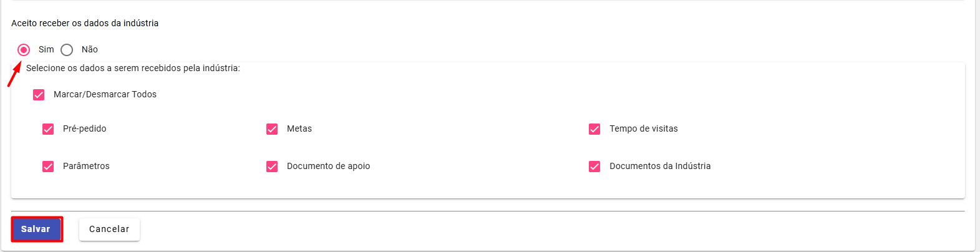Toggle the 'Marcar/Desmarcar Todos' checkbox
The height and width of the screenshot is (252, 980).
tap(39, 95)
